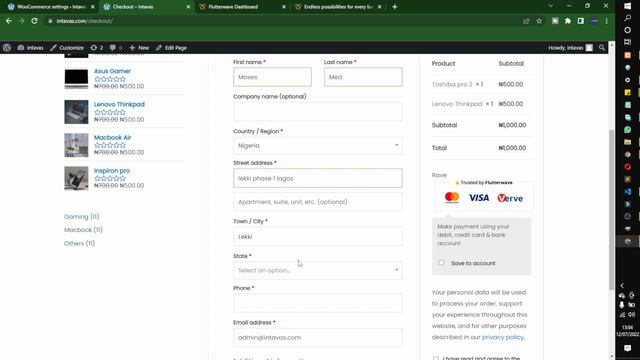Open the admin bar search icon
This screenshot has height=360, width=640.
[x=602, y=48]
